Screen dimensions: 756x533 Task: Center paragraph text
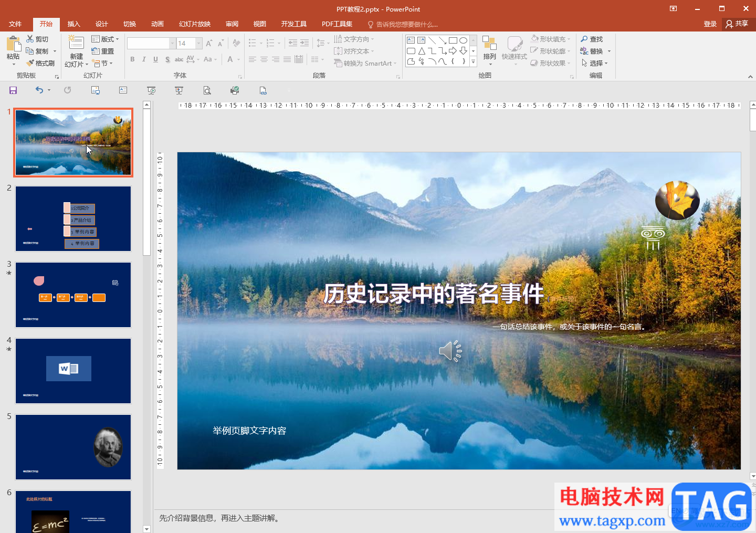[264, 59]
